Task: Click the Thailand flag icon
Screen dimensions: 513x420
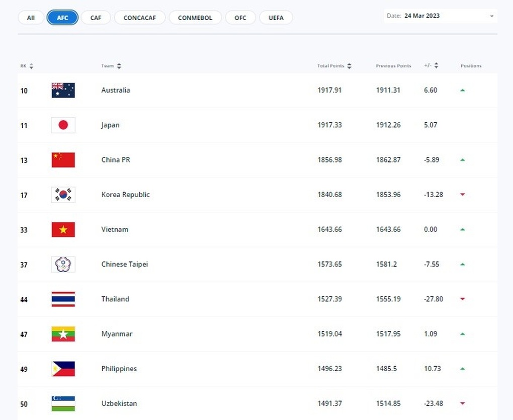Action: pyautogui.click(x=63, y=299)
